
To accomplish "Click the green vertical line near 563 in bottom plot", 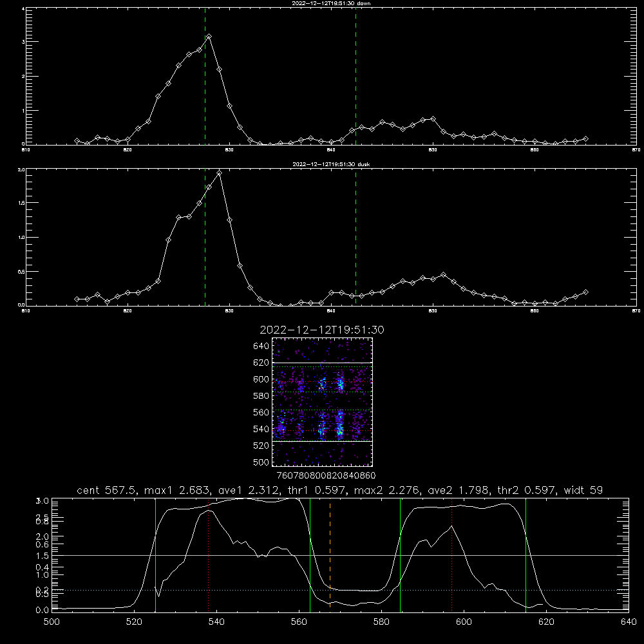I will [x=310, y=555].
